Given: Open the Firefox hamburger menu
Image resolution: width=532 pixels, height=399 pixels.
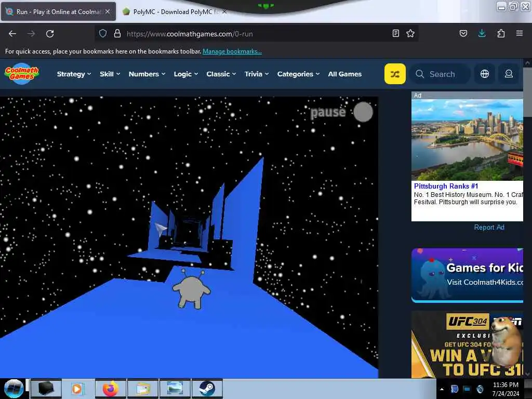Looking at the screenshot, I should [520, 33].
